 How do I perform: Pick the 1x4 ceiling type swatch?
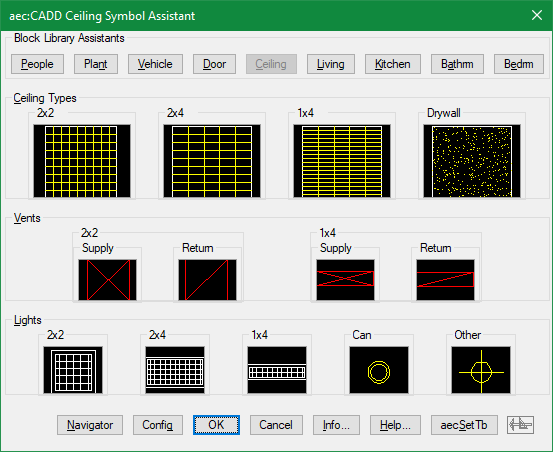pyautogui.click(x=342, y=161)
